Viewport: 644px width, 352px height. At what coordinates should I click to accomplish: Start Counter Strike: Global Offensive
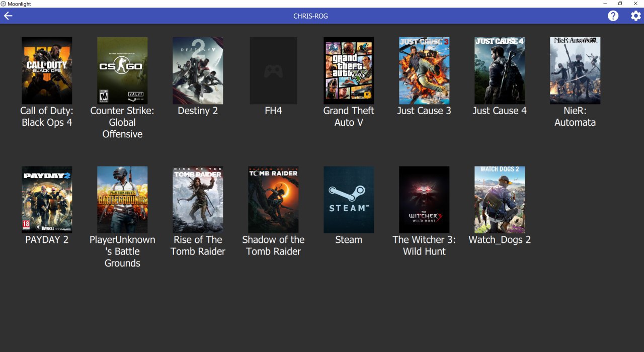(x=122, y=70)
